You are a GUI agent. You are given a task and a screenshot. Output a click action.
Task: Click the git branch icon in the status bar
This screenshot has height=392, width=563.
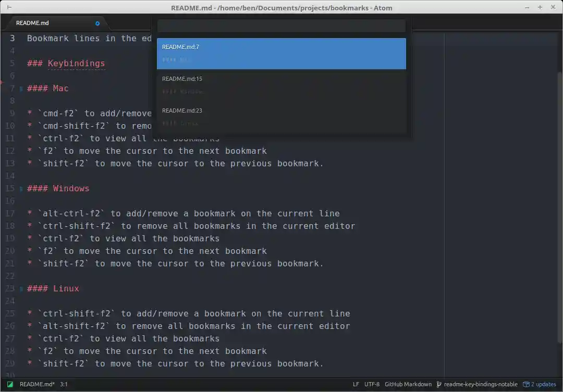pyautogui.click(x=439, y=384)
